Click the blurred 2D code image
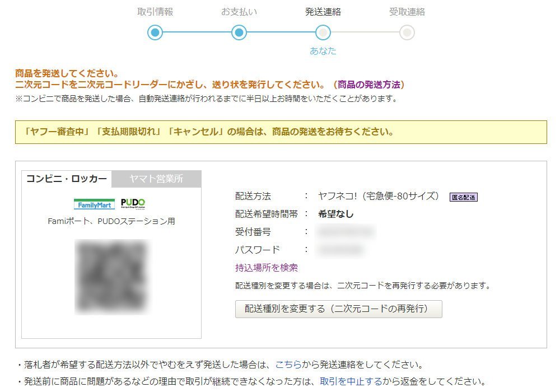Screen dimensions: 560x392 point(112,277)
